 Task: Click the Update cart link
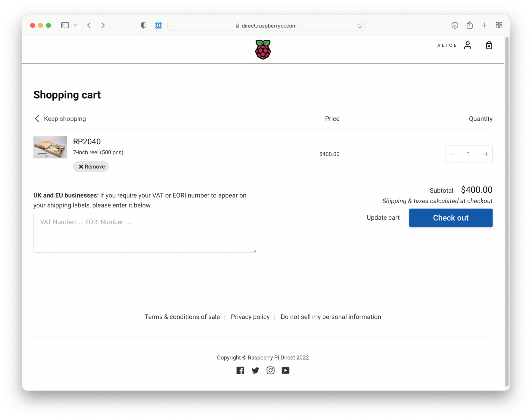383,218
